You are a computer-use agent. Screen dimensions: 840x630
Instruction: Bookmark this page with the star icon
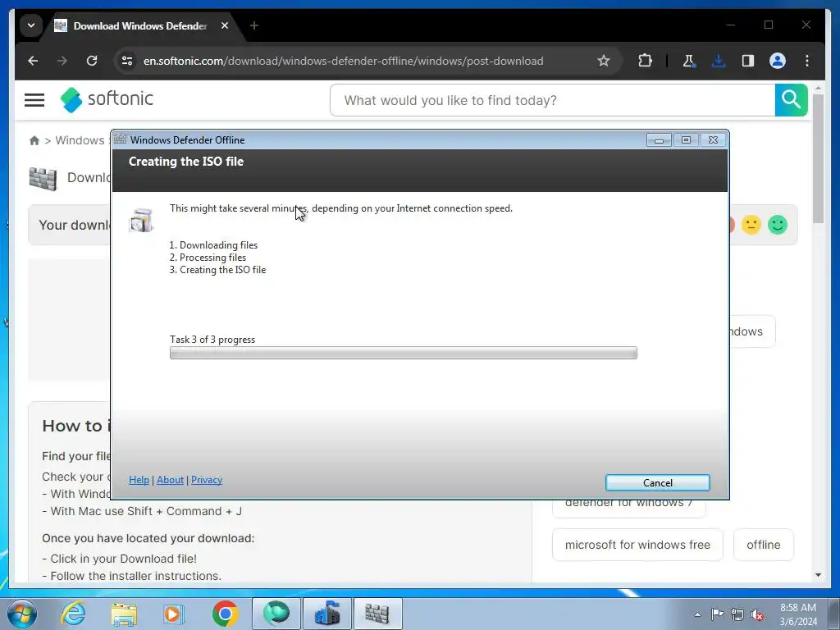(x=604, y=61)
